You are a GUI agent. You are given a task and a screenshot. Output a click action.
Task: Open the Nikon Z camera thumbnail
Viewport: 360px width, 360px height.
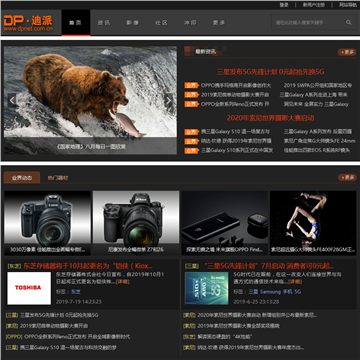(x=136, y=223)
